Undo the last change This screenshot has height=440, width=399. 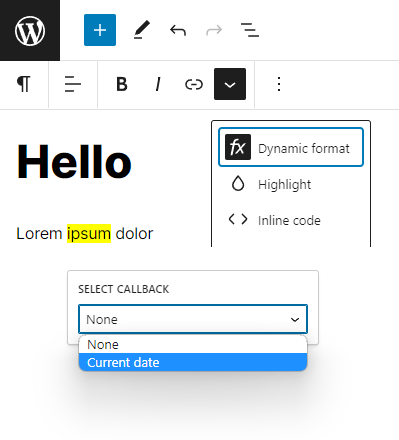[x=178, y=30]
